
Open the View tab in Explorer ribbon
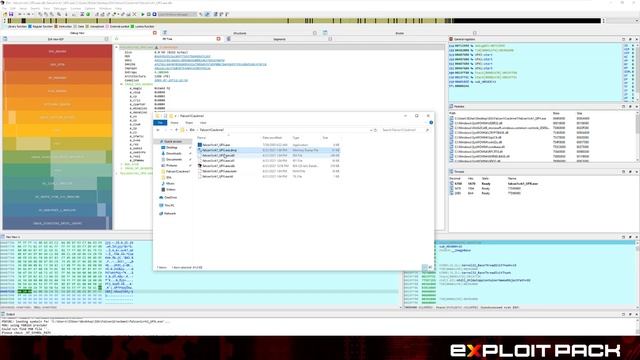[203, 122]
